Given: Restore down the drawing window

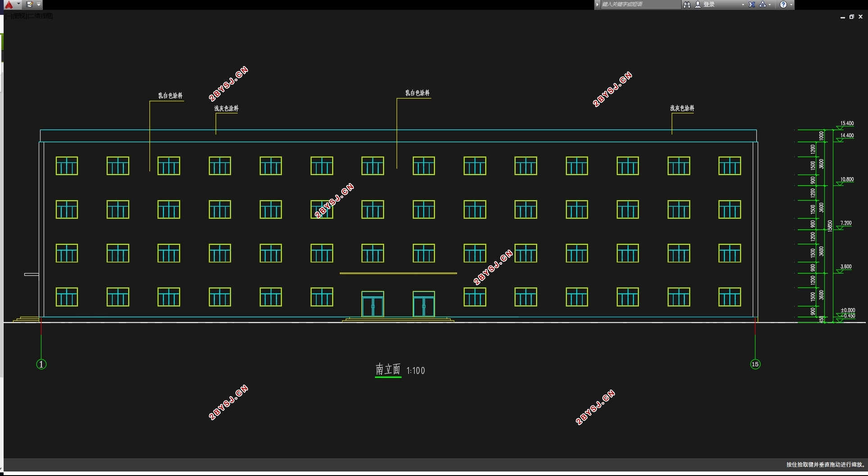Looking at the screenshot, I should tap(851, 17).
